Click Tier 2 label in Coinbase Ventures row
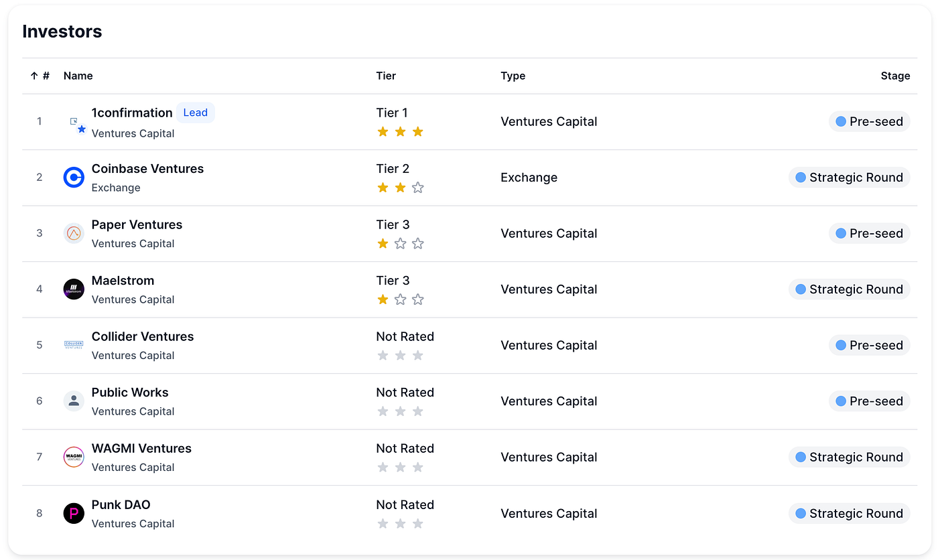This screenshot has width=938, height=560. point(393,169)
